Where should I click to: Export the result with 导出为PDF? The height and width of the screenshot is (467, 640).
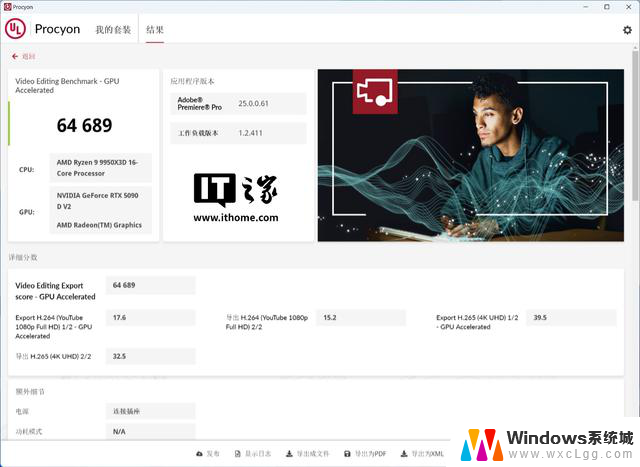pyautogui.click(x=364, y=454)
